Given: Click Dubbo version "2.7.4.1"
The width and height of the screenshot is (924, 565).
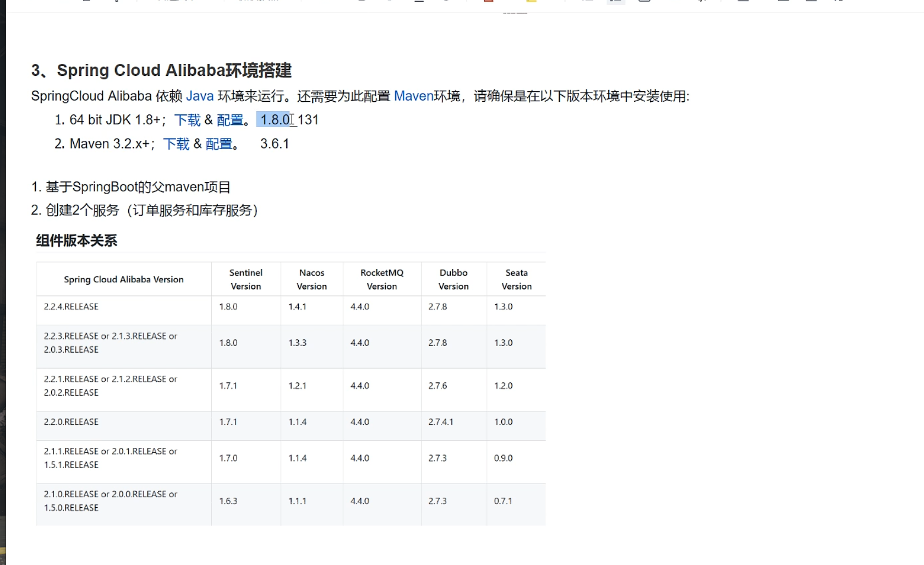Looking at the screenshot, I should point(441,422).
